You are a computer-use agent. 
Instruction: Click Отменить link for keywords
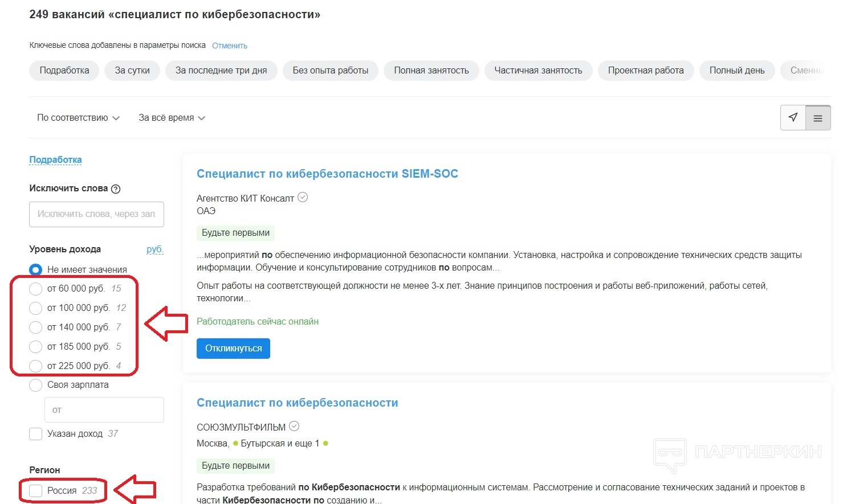tap(230, 46)
